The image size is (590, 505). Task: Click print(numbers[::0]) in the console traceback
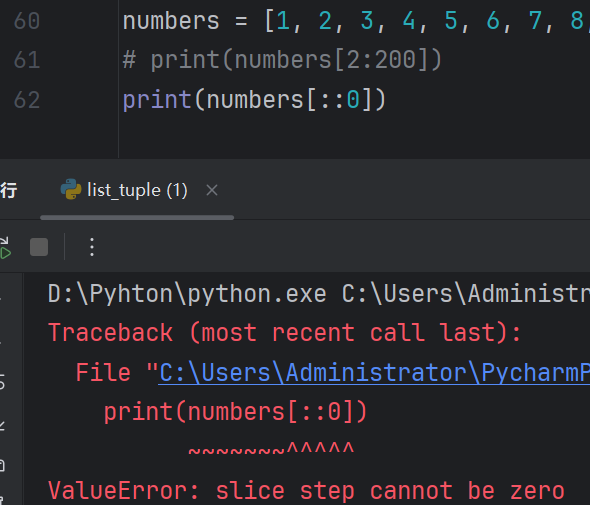pyautogui.click(x=236, y=412)
